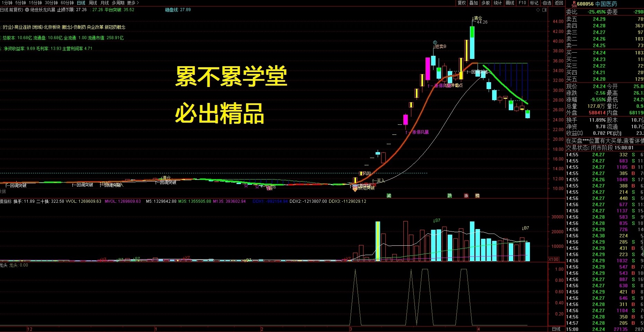Open the 多周期 multi-period dropdown

[x=118, y=3]
